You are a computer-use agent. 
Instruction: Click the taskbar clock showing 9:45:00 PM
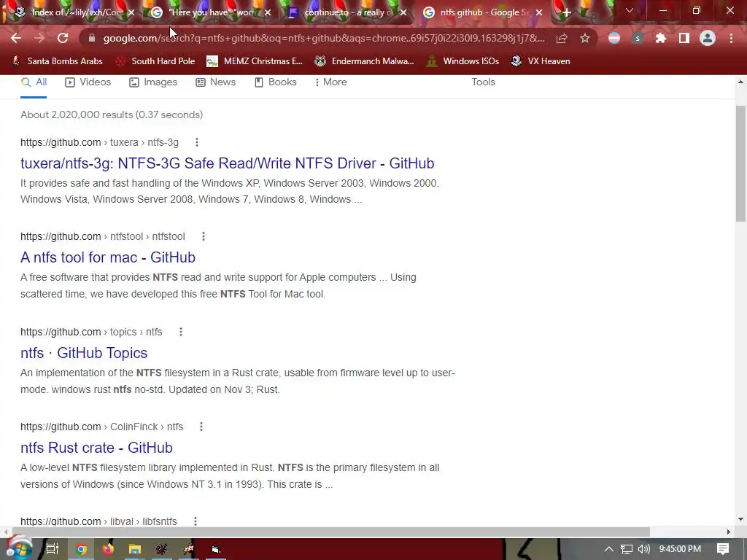tap(680, 549)
